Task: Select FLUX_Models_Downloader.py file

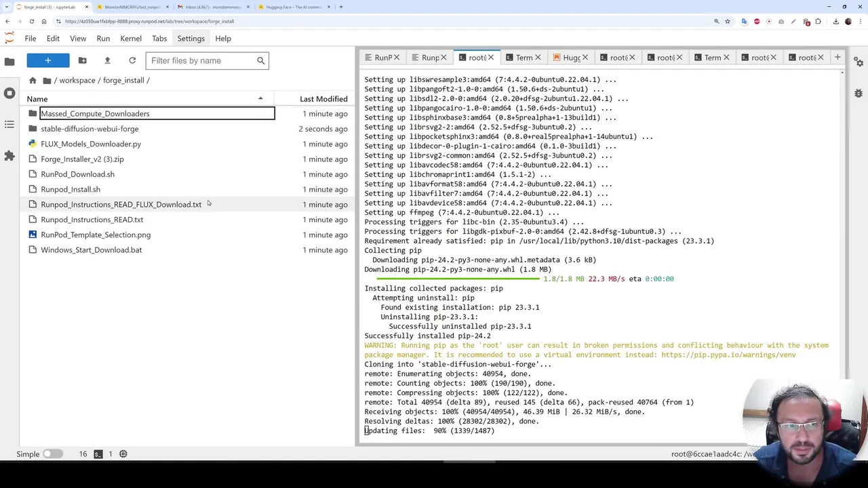Action: (187, 144)
